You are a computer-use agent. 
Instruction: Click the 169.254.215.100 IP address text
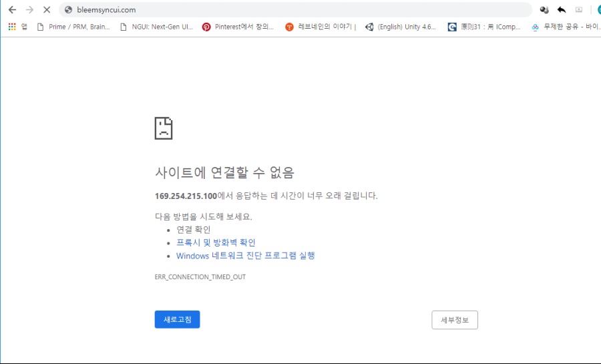pos(186,196)
